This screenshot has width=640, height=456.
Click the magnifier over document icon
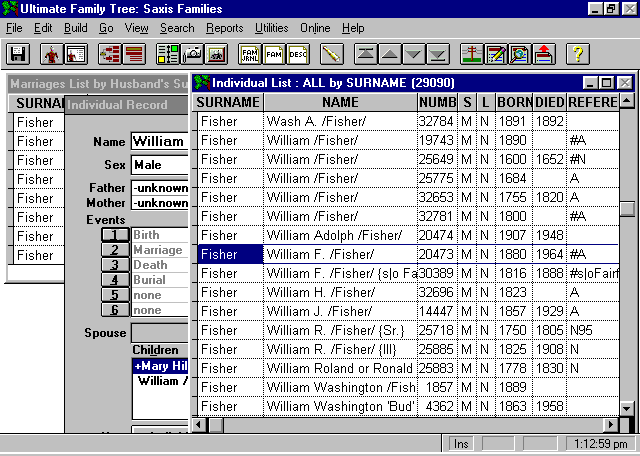(x=520, y=54)
